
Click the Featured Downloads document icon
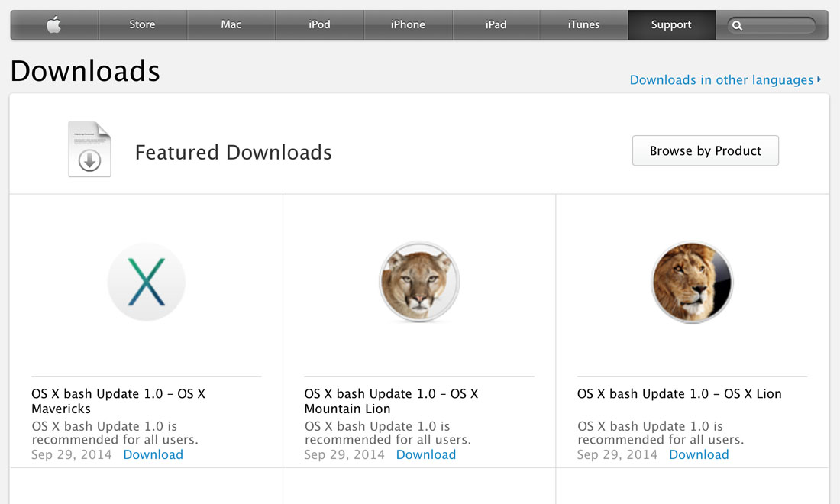[89, 149]
